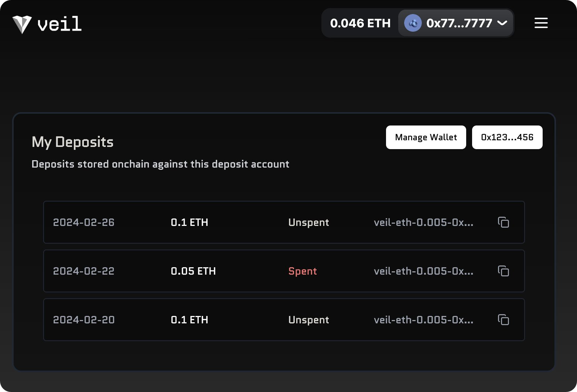Click the 0.046 ETH balance display
The image size is (577, 392).
pyautogui.click(x=361, y=23)
